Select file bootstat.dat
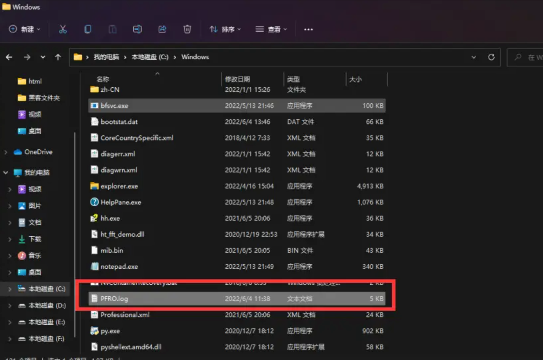Viewport: 543px width, 360px height. pyautogui.click(x=237, y=122)
